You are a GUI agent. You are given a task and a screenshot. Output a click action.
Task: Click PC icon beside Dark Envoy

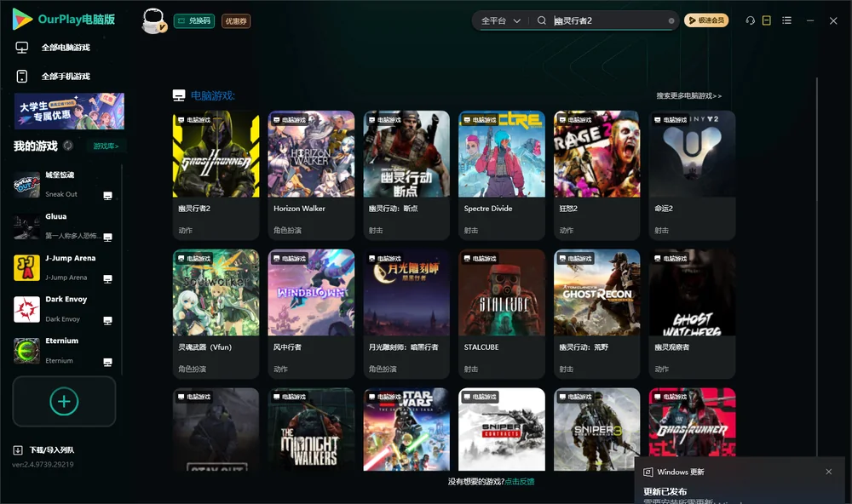click(x=107, y=320)
